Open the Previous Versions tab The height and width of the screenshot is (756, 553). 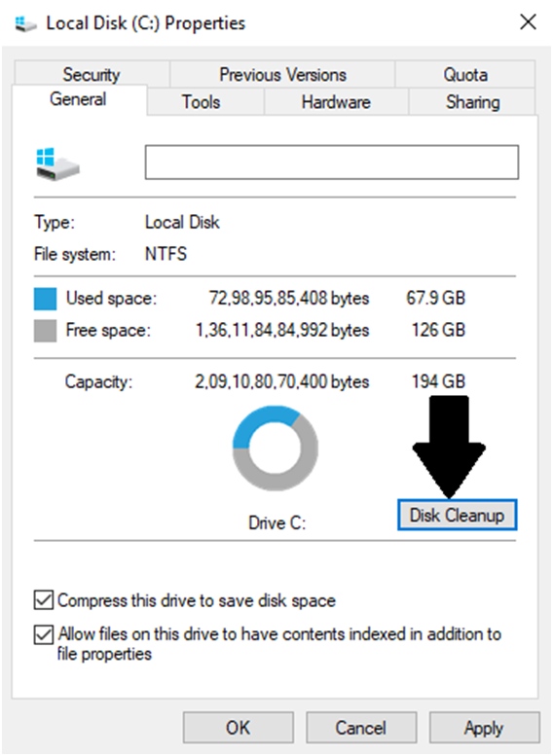(282, 74)
